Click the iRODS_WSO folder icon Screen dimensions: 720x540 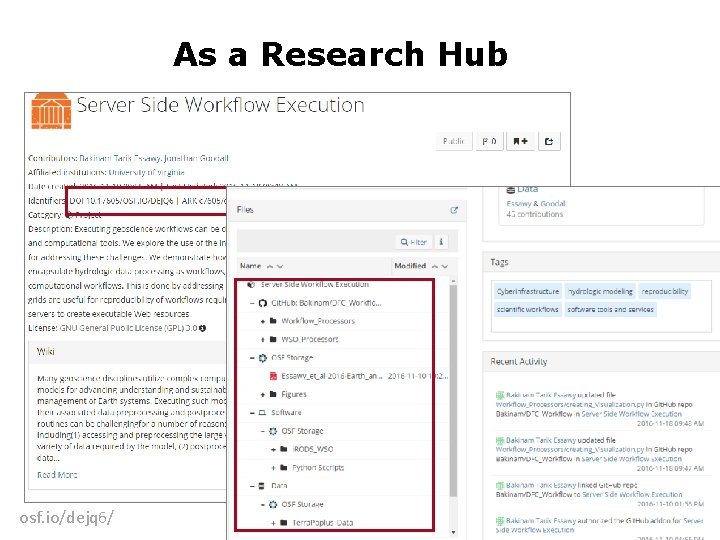pyautogui.click(x=284, y=449)
